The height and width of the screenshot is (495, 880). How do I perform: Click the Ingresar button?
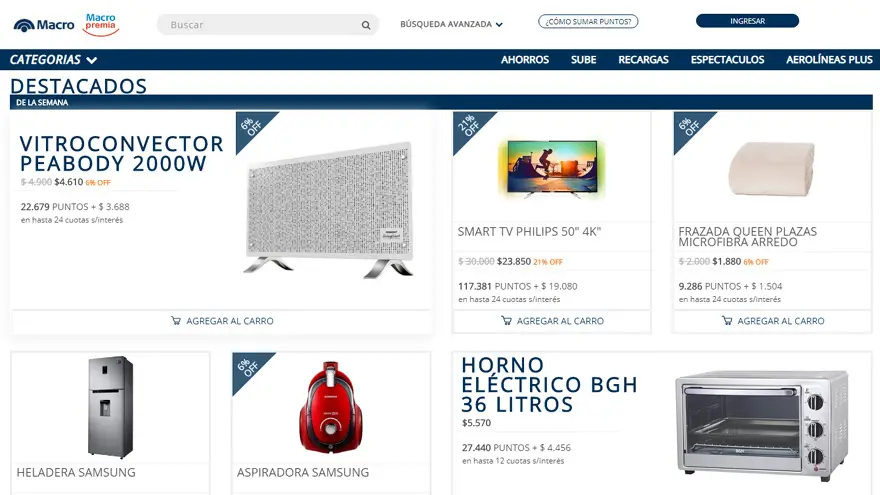click(747, 21)
